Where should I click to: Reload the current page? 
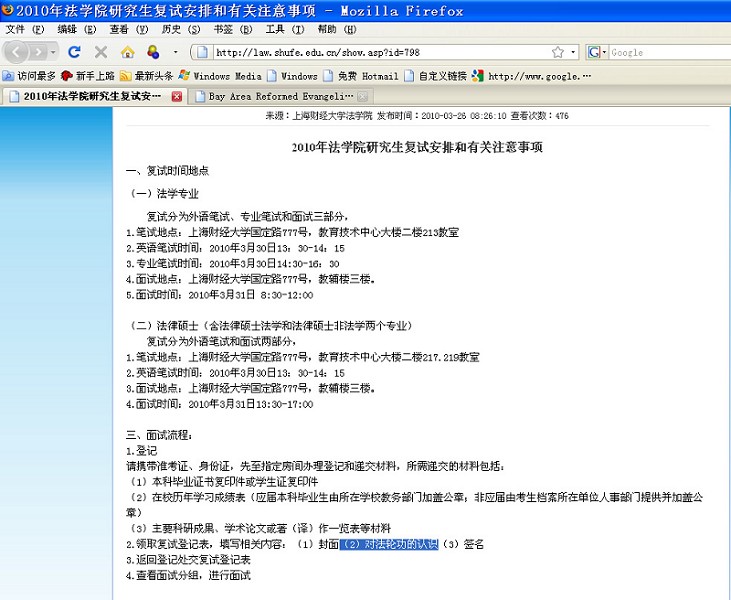(x=74, y=52)
